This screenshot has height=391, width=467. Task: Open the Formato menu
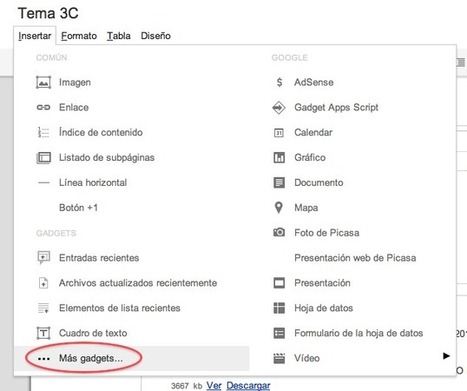(79, 36)
